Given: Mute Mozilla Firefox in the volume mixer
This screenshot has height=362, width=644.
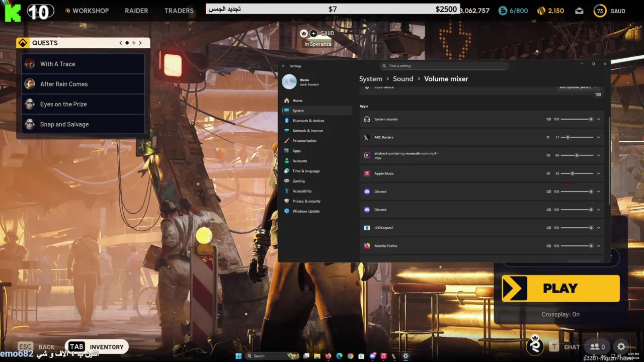Looking at the screenshot, I should coord(548,246).
